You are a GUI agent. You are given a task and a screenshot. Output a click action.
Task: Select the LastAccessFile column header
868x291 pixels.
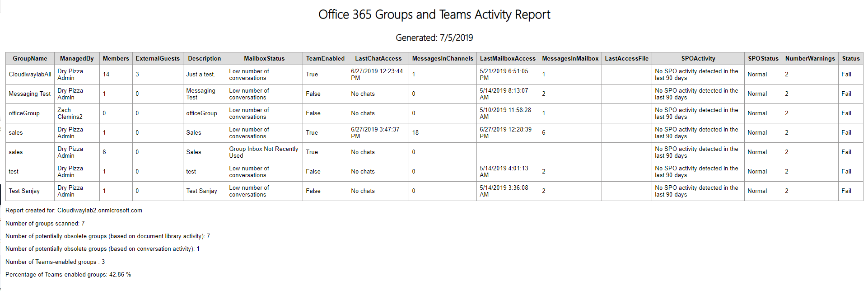(626, 58)
